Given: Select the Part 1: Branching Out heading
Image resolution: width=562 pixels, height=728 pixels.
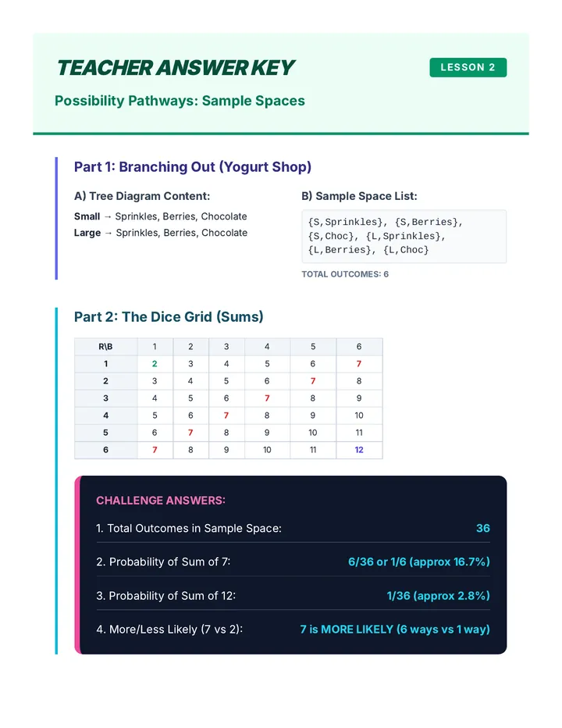Looking at the screenshot, I should 193,166.
